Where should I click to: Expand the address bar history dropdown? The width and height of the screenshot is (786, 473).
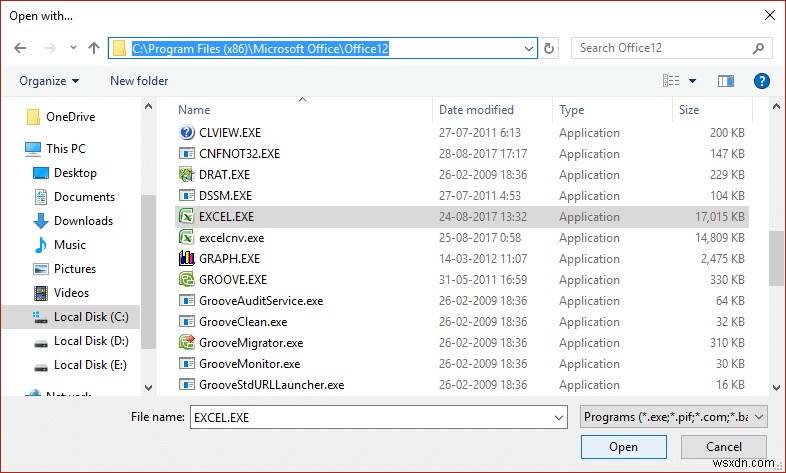point(528,49)
